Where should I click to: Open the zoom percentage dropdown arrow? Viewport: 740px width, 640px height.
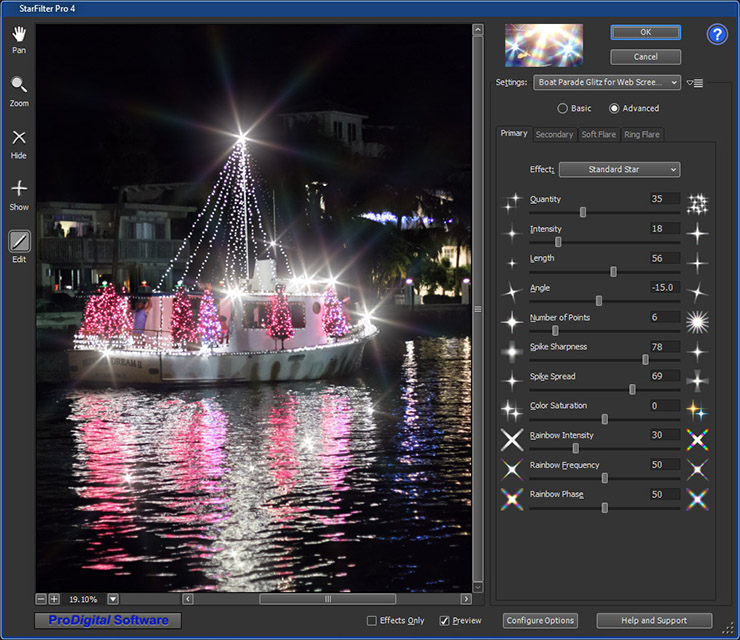pos(113,599)
